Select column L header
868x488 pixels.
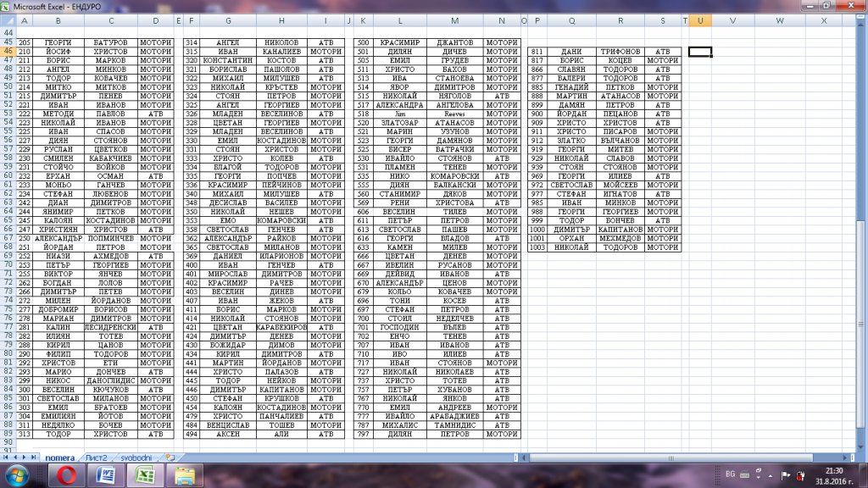click(x=400, y=20)
